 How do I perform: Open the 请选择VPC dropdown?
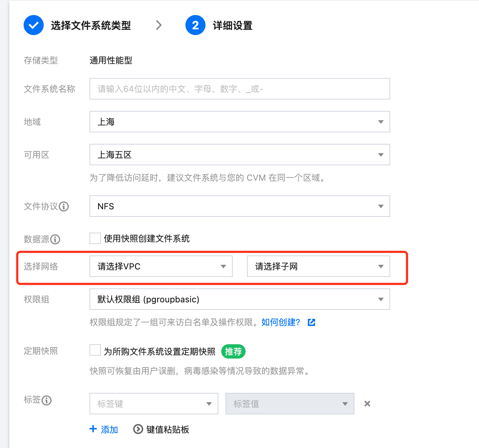[161, 266]
